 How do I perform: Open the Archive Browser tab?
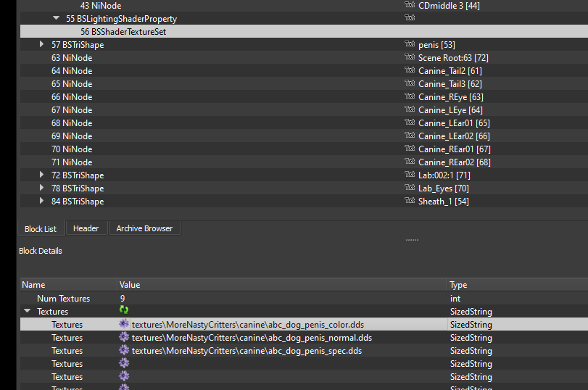click(144, 228)
